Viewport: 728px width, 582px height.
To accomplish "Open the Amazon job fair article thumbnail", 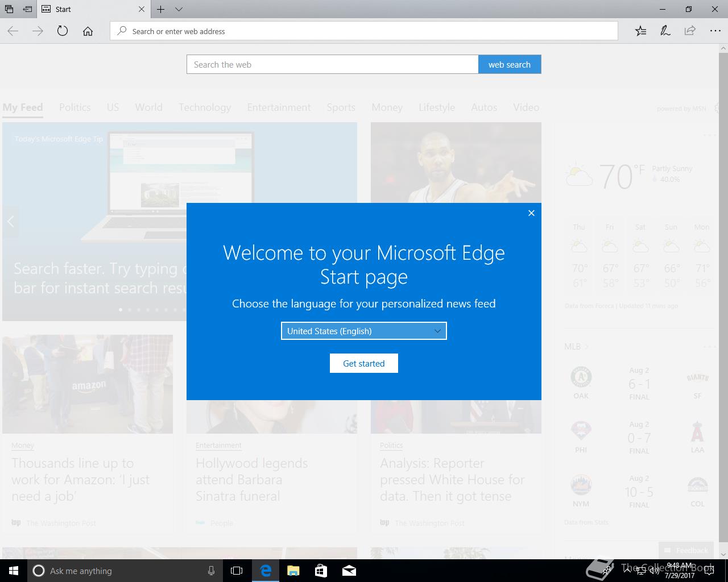I will tap(88, 384).
